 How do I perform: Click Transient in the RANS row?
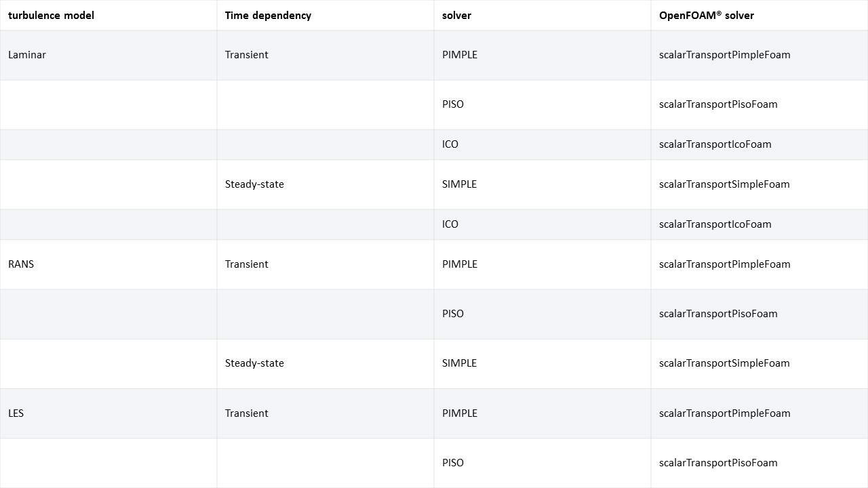pos(247,264)
